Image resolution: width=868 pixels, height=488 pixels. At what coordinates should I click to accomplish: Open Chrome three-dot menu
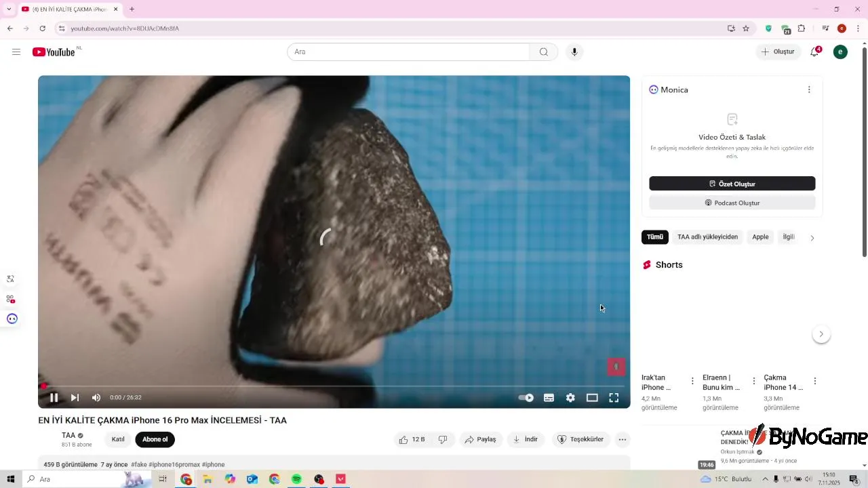[x=858, y=28]
